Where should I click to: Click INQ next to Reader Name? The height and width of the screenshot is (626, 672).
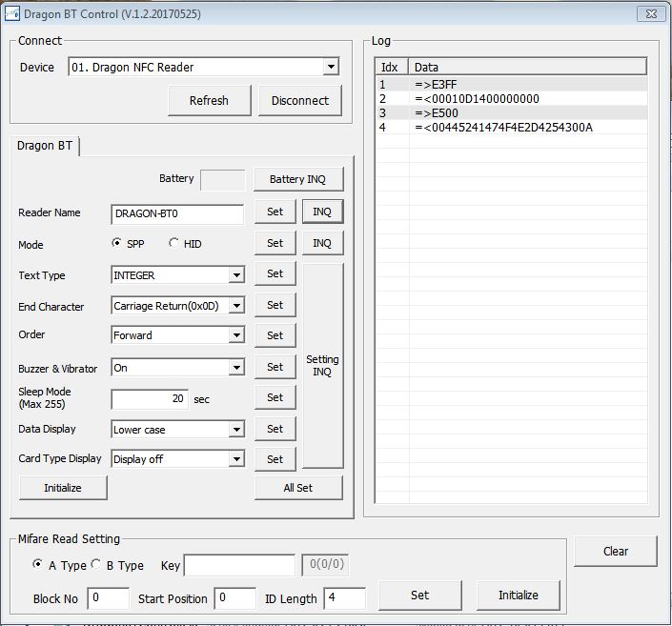[x=322, y=212]
